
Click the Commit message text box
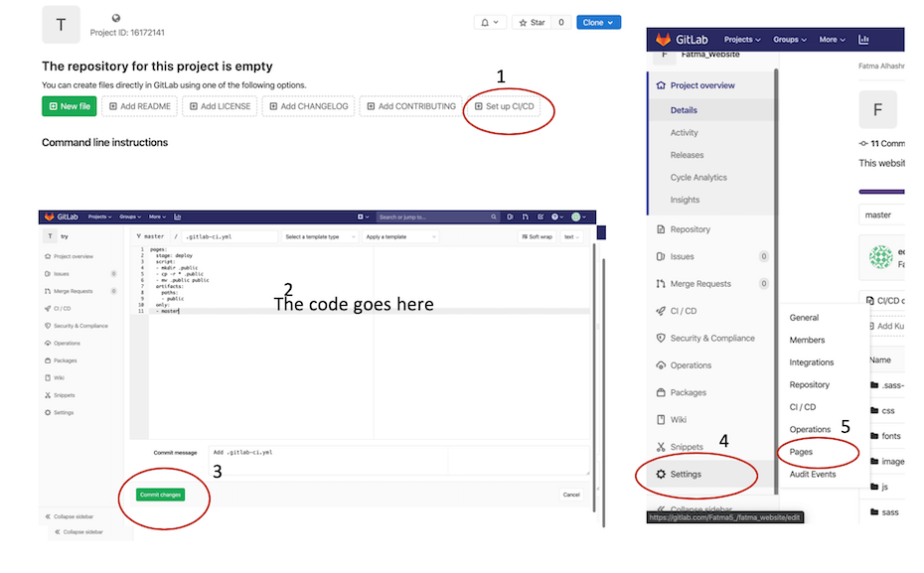398,460
